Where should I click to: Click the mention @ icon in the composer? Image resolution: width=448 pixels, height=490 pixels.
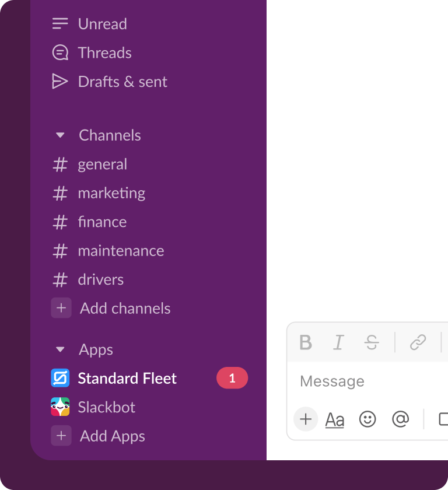401,419
